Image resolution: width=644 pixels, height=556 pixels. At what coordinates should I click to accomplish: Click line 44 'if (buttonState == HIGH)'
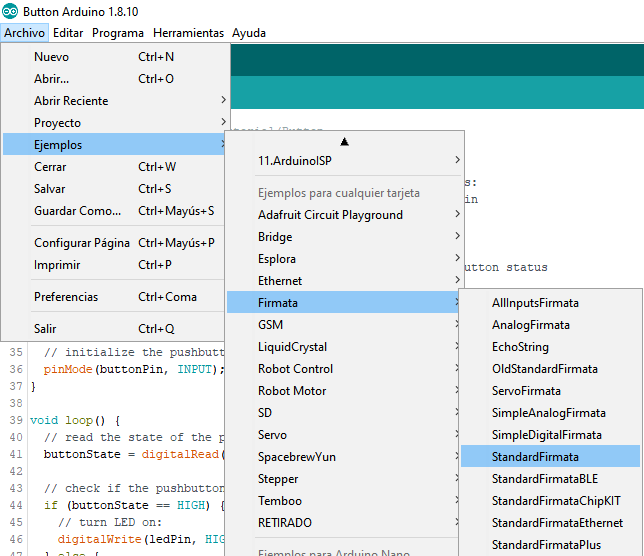[x=134, y=505]
